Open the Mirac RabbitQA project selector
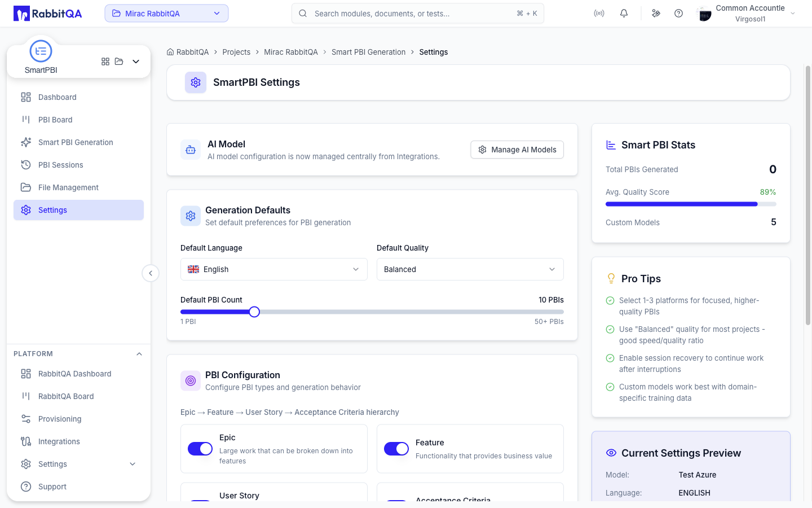This screenshot has width=812, height=508. [x=166, y=14]
